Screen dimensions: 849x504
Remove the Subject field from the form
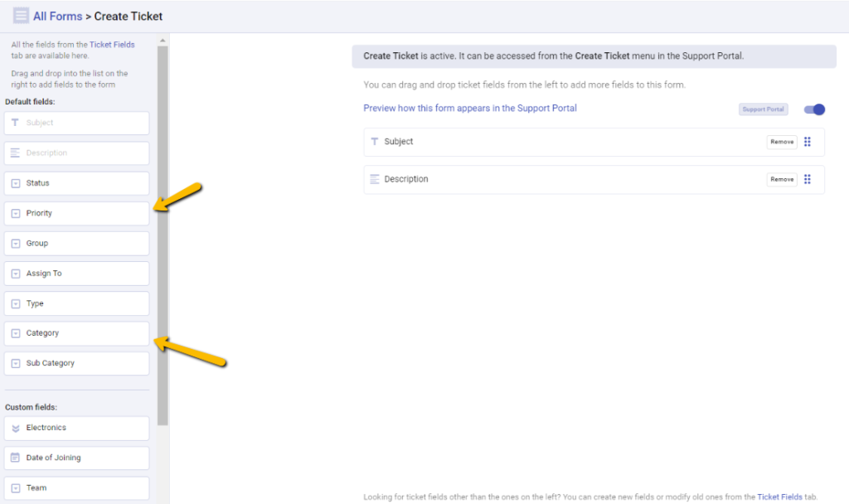click(x=781, y=142)
